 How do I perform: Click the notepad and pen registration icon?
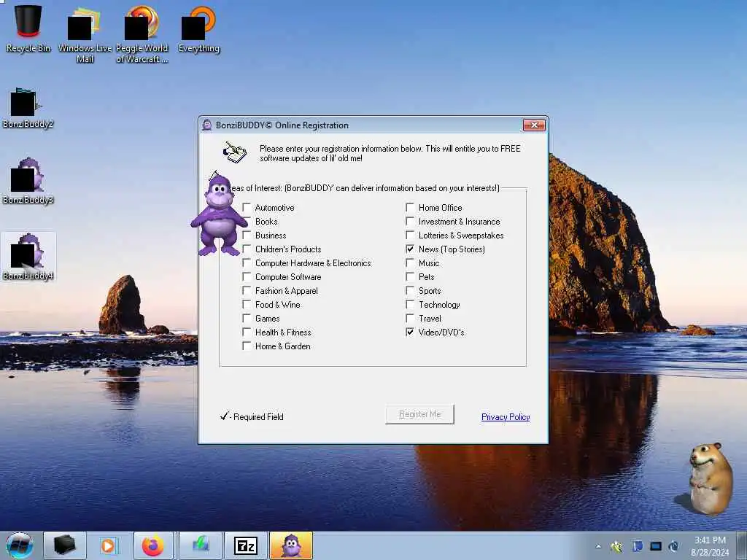pyautogui.click(x=235, y=152)
